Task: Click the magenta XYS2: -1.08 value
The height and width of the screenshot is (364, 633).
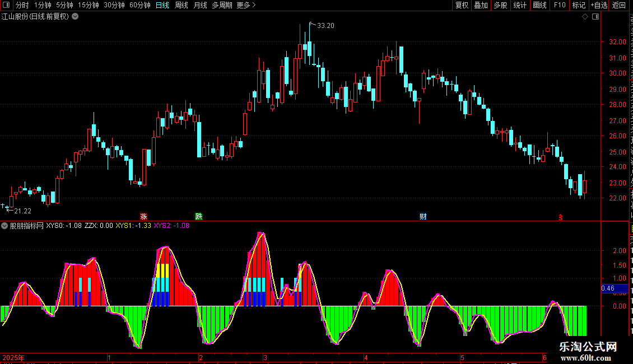Action: (x=171, y=226)
